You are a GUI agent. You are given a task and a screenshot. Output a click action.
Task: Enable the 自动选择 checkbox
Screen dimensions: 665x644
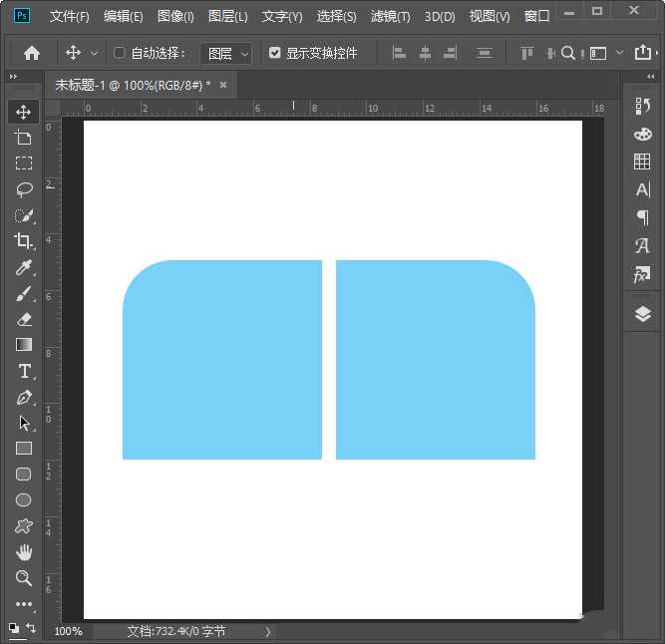(x=120, y=53)
